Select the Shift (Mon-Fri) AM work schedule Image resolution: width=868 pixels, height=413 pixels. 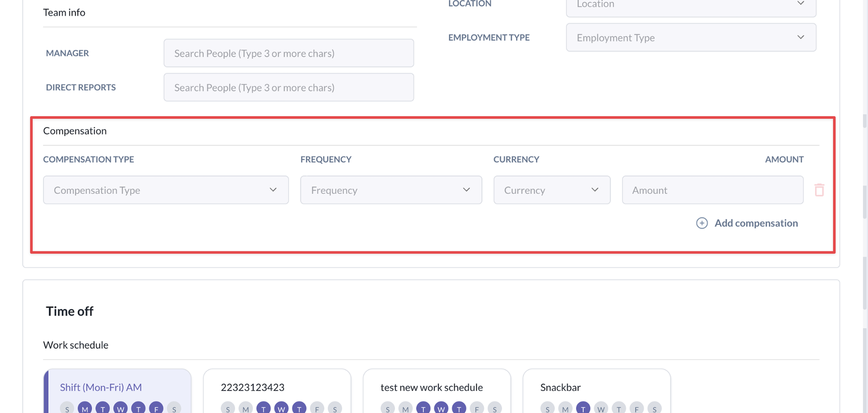(x=118, y=388)
